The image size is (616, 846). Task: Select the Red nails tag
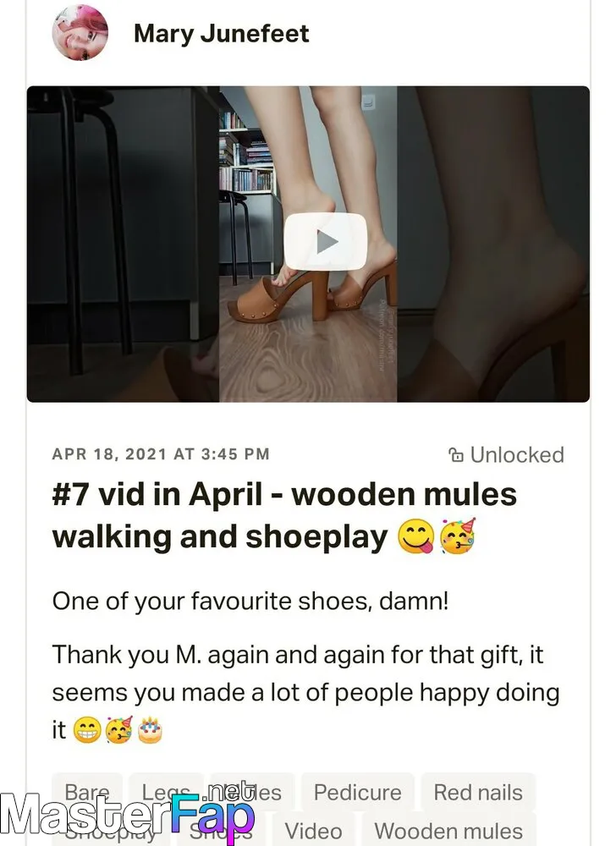coord(478,793)
